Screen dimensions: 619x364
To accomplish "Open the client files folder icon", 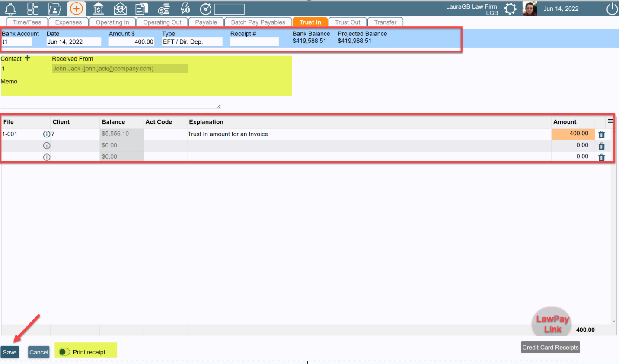I will [54, 8].
